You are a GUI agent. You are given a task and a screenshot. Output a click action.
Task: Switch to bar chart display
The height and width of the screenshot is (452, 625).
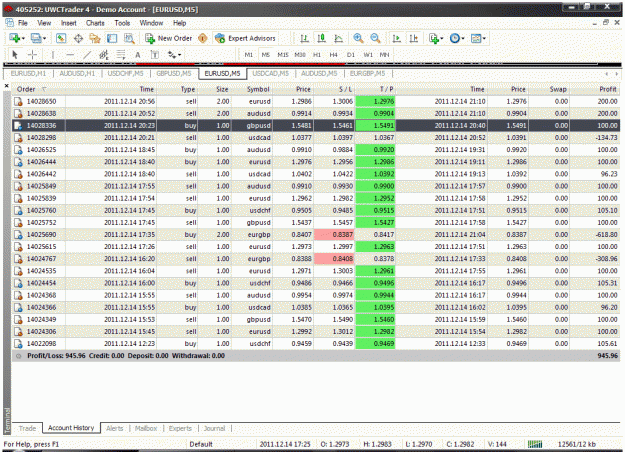[305, 38]
